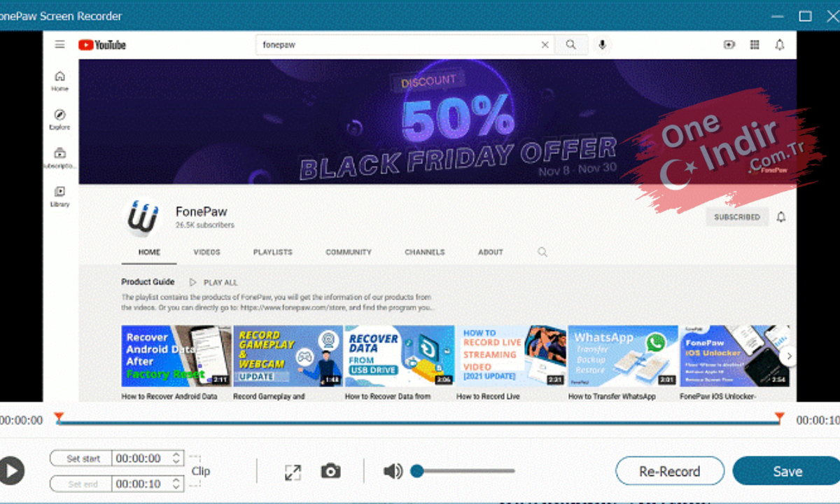Toggle fullscreen preview icon

coord(293,472)
